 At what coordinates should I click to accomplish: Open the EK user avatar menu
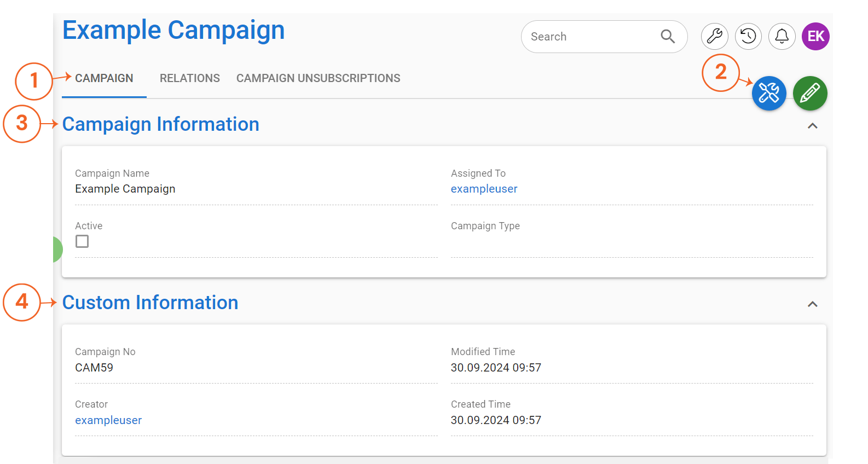click(815, 37)
